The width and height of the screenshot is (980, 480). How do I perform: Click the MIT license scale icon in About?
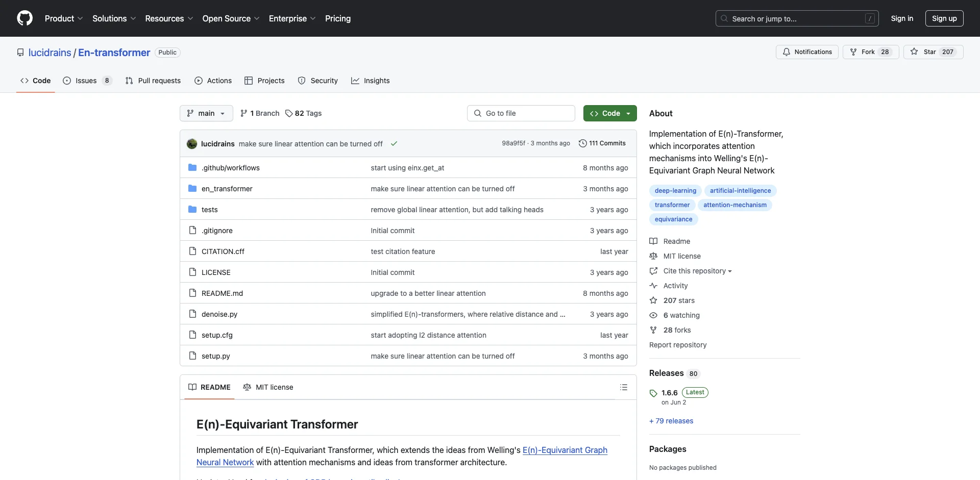click(653, 256)
